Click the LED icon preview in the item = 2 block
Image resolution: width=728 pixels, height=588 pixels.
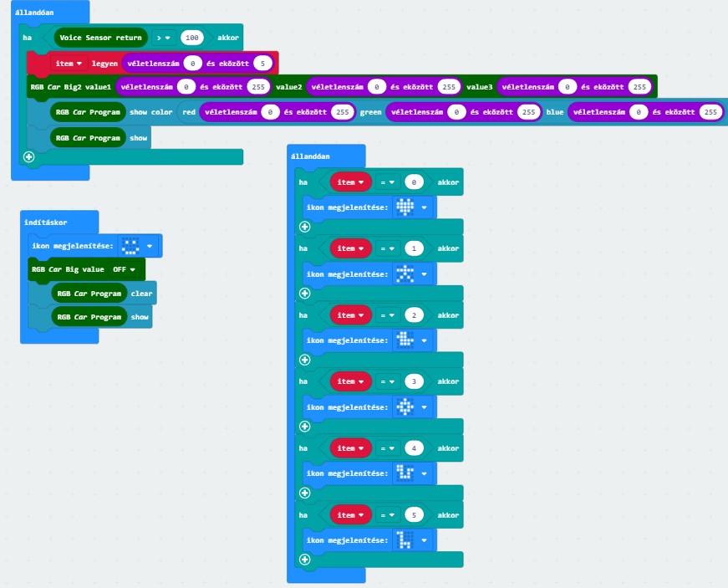tap(405, 340)
